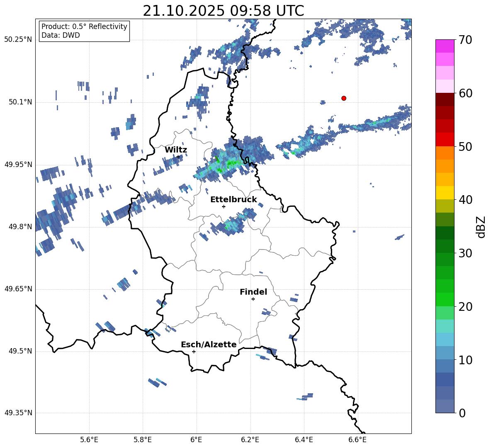Click the 6.6°E longitude label
Viewport: 491px width, 448px height.
click(357, 440)
